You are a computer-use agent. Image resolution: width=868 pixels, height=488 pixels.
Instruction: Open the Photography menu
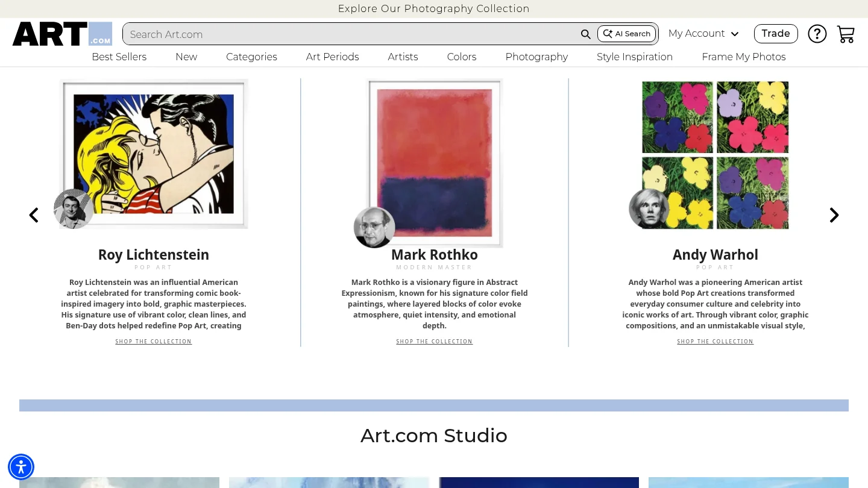pos(536,57)
